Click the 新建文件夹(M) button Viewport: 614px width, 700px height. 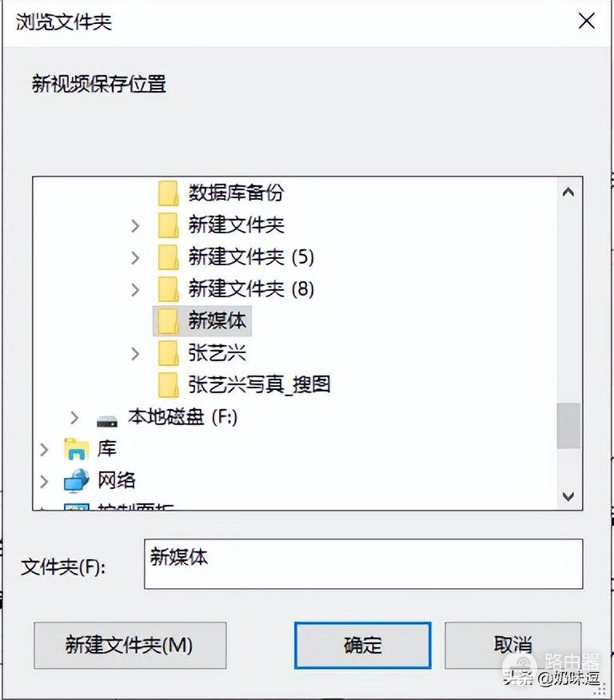(130, 645)
